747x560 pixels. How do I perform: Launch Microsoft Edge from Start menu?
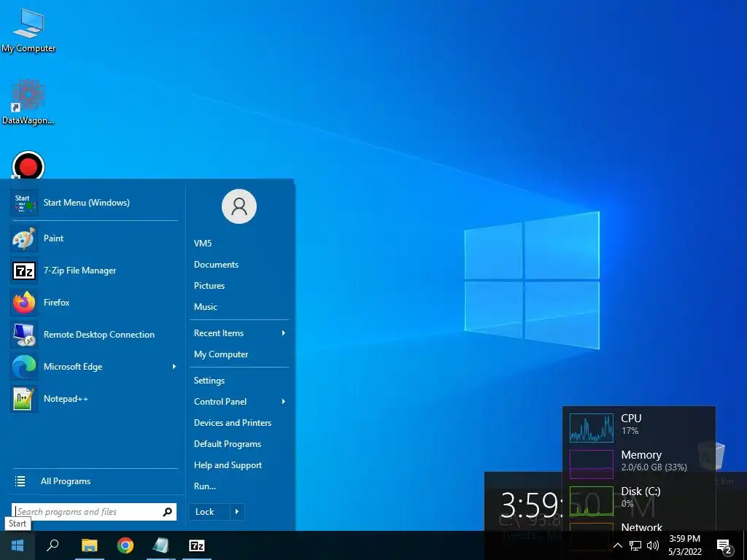tap(94, 367)
